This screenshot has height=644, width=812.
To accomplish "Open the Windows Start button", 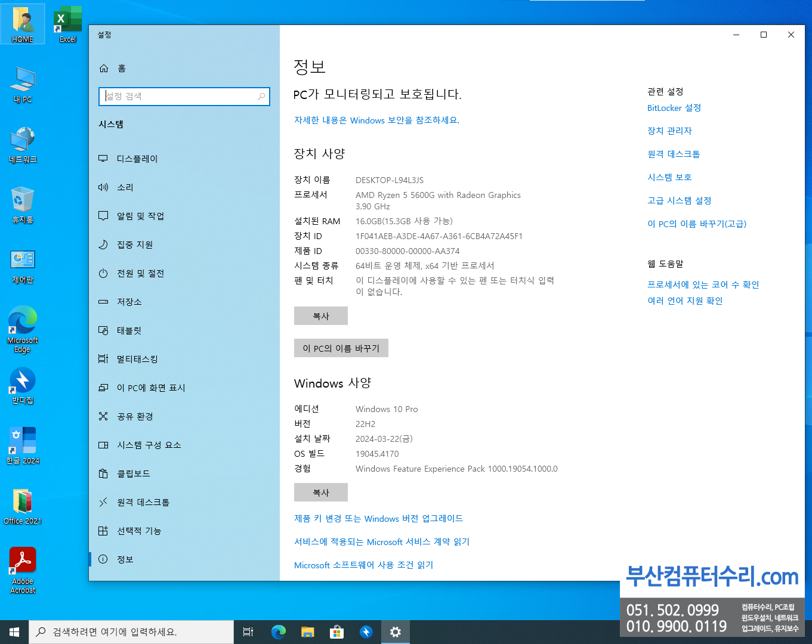I will click(x=14, y=632).
